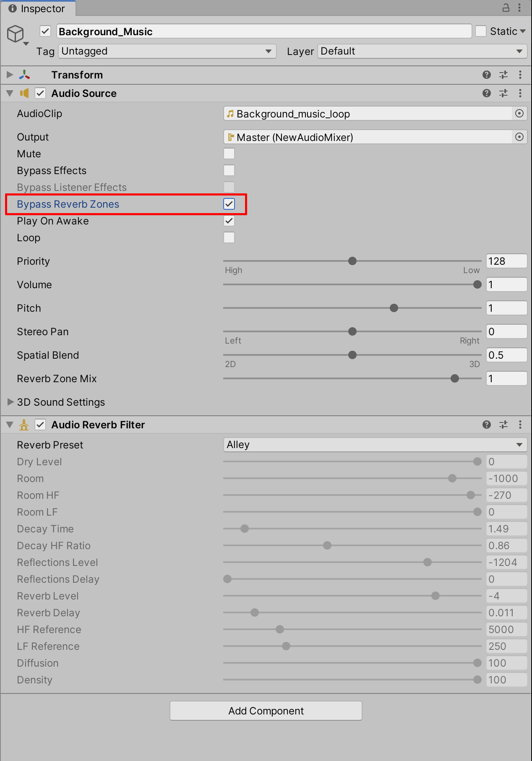The image size is (532, 761).
Task: Open Audio Reverb Filter help icon
Action: tap(487, 425)
